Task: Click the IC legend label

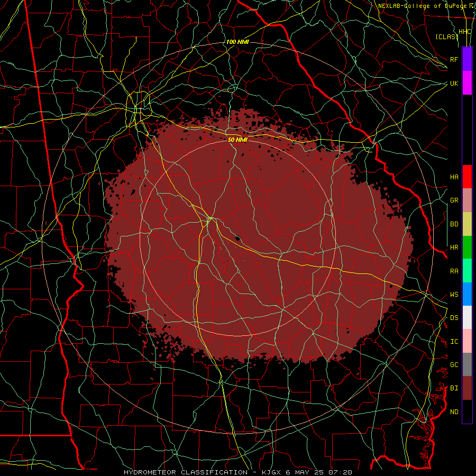Action: click(x=454, y=342)
